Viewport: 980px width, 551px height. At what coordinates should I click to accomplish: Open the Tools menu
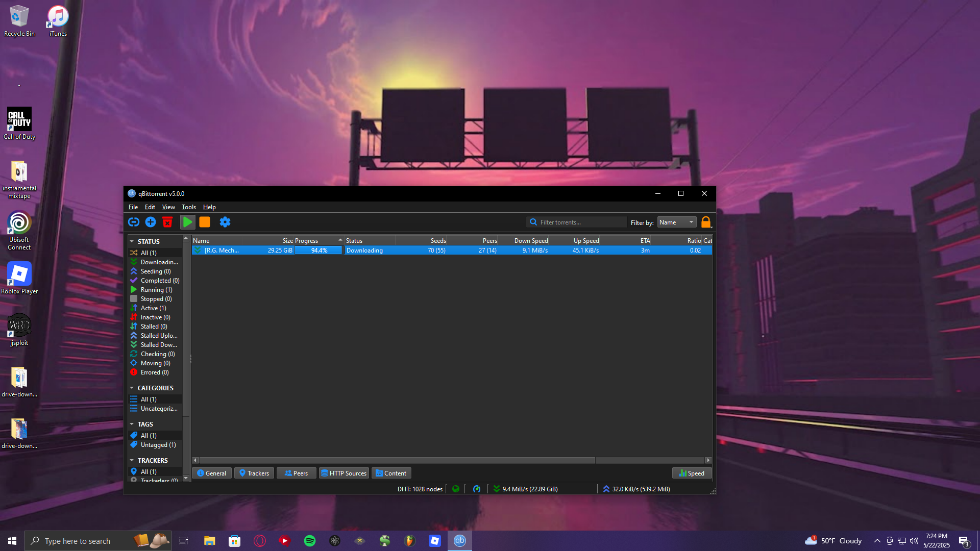pos(188,207)
